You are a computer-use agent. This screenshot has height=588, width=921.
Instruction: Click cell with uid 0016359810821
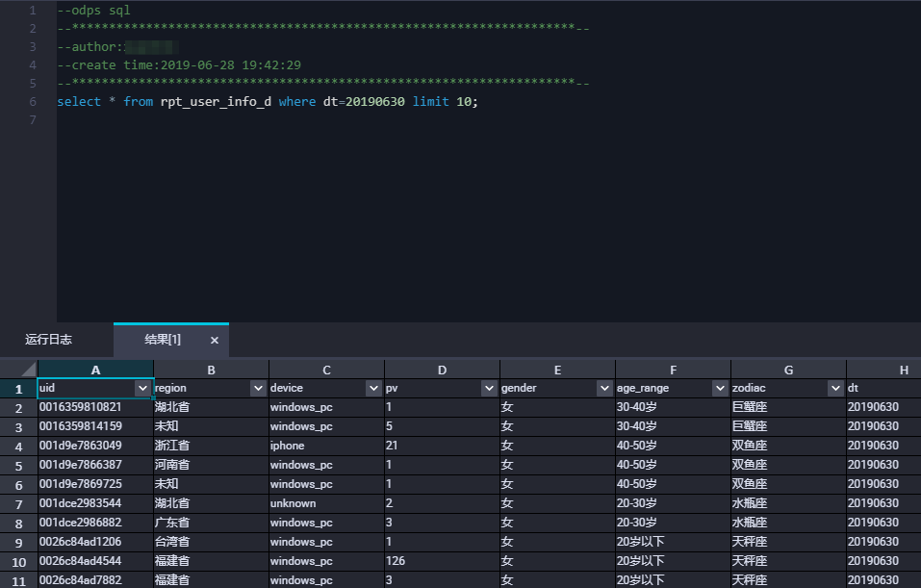point(95,407)
